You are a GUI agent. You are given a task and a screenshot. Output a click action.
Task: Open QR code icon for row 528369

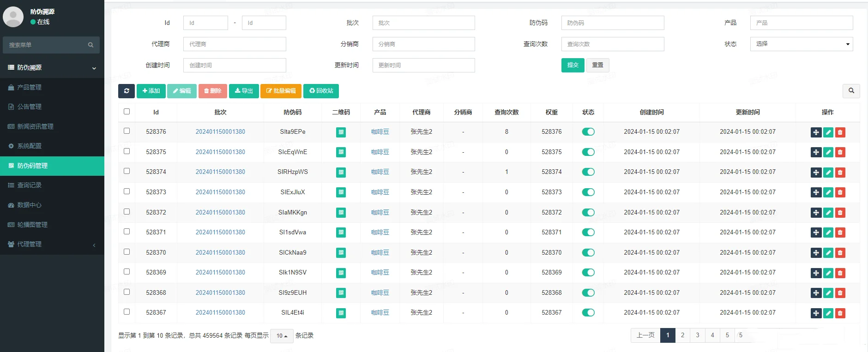[341, 273]
